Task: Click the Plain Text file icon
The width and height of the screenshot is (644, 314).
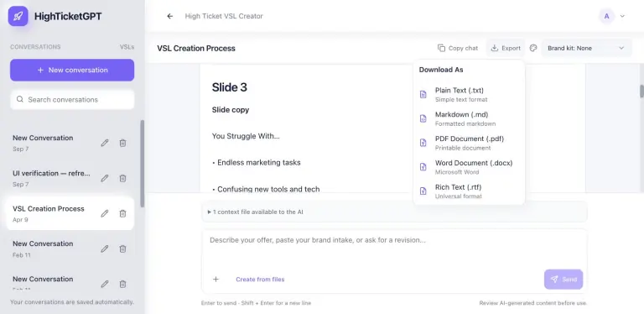Action: click(x=423, y=95)
